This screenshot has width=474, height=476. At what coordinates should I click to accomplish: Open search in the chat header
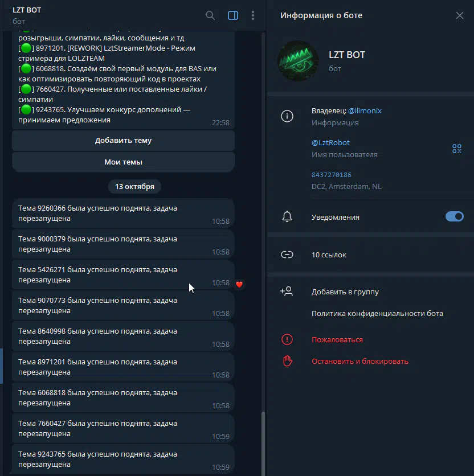[x=210, y=15]
